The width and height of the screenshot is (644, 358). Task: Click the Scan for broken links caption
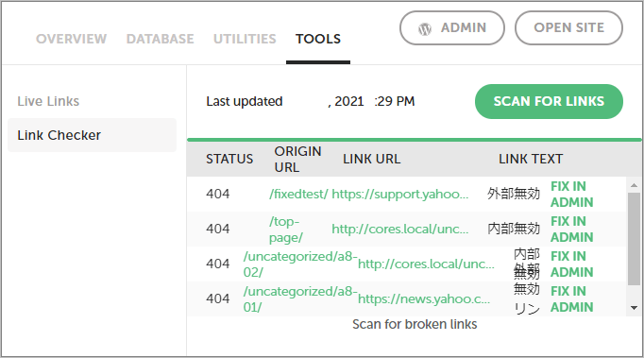click(x=415, y=324)
